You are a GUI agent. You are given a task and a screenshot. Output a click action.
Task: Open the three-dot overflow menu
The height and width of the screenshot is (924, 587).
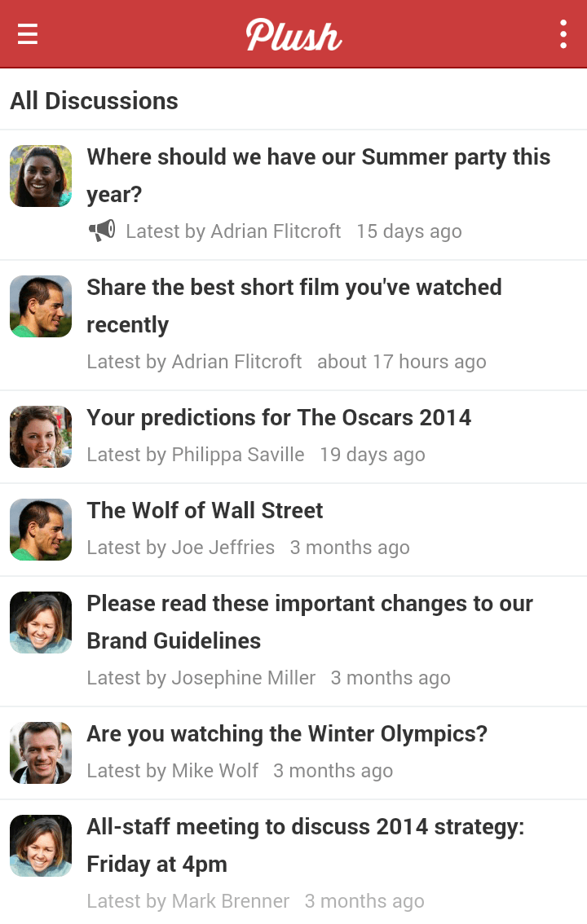coord(563,34)
